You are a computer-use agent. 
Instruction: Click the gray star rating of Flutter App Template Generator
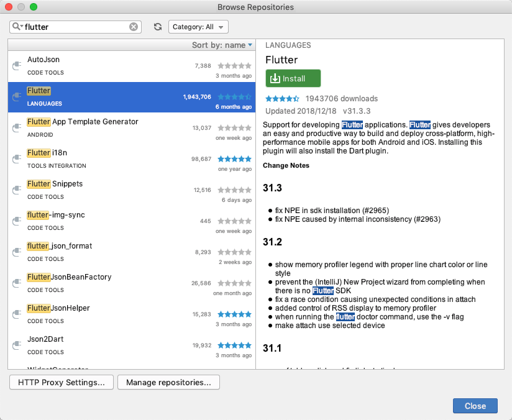tap(234, 128)
